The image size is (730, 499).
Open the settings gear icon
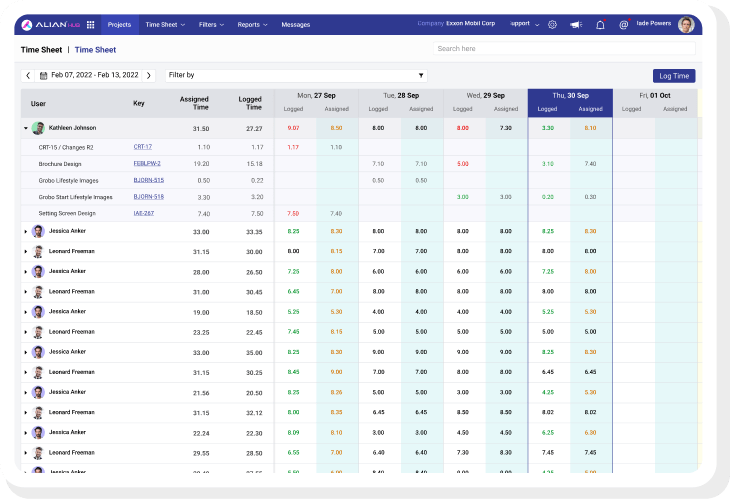point(552,25)
